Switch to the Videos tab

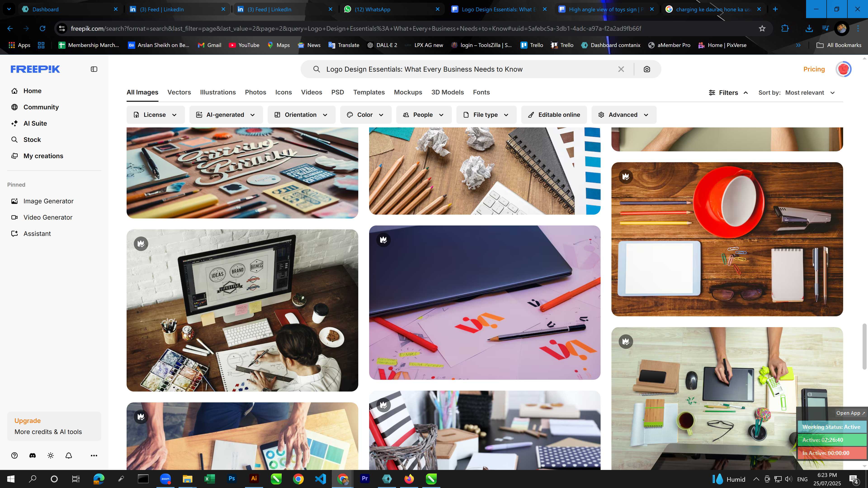(311, 92)
